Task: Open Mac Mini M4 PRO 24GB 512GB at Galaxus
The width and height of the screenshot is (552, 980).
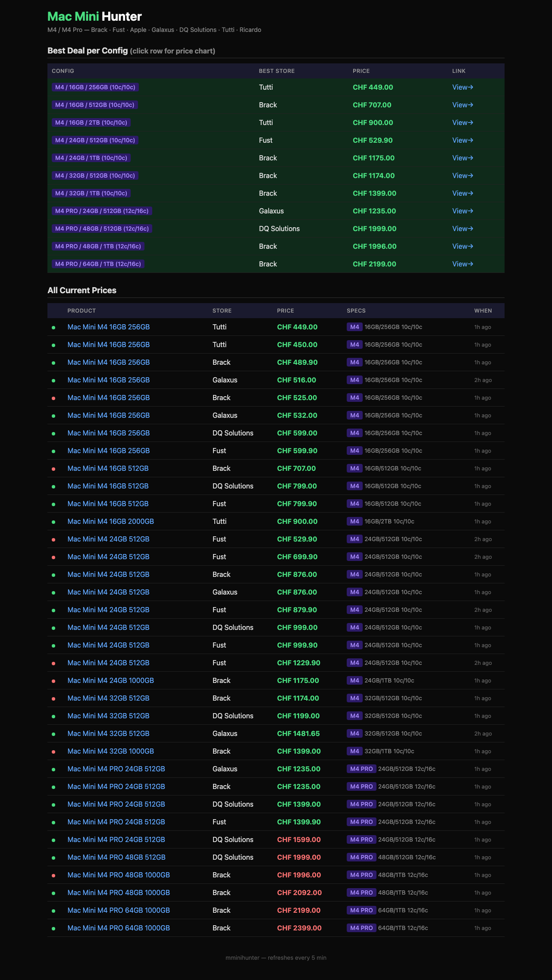Action: click(116, 769)
